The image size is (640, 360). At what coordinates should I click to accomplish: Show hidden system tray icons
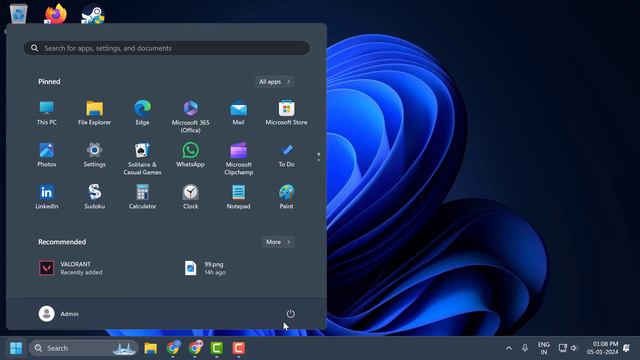509,348
